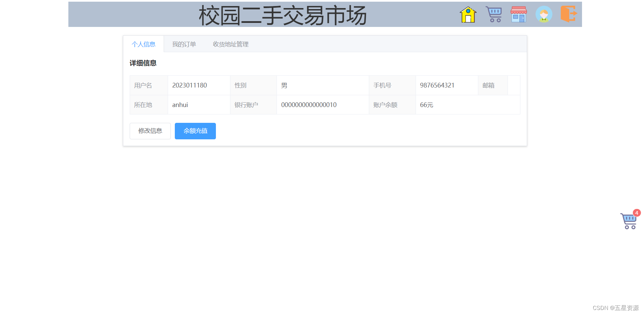Click the empty 邮箱 field cell

coord(514,85)
